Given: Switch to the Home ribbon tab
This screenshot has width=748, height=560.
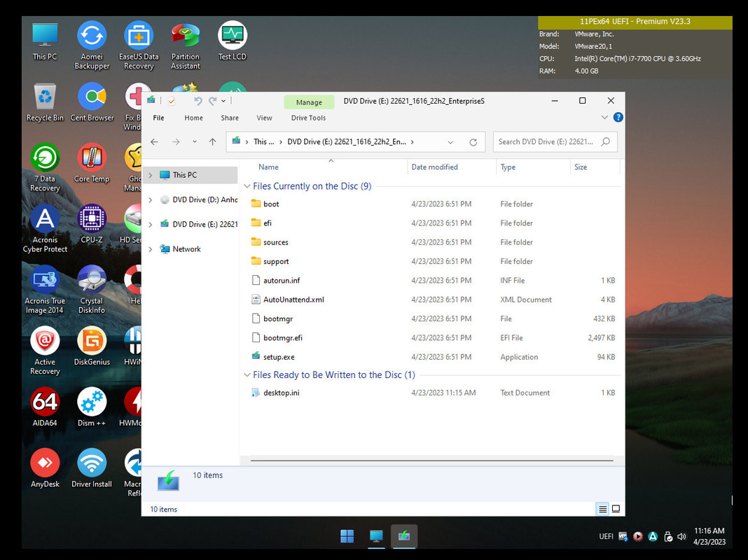Looking at the screenshot, I should 194,118.
